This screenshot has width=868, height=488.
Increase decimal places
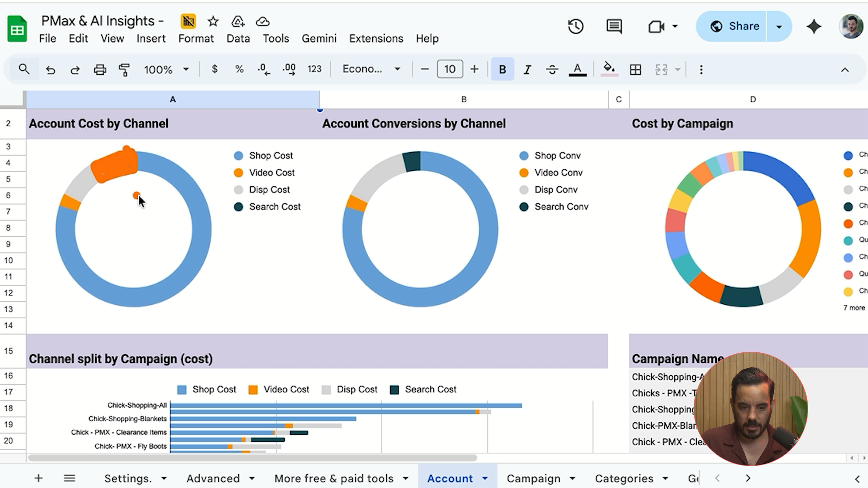pyautogui.click(x=289, y=69)
